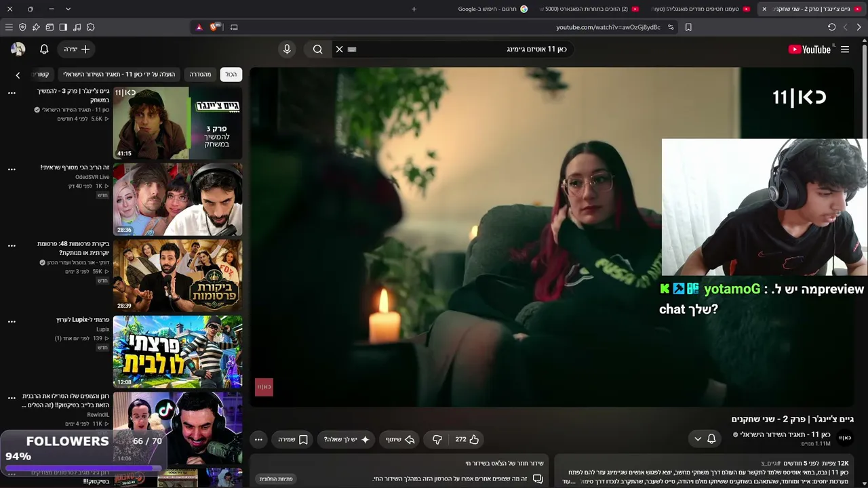
Task: Open options menu for the Lupix video
Action: point(12,322)
